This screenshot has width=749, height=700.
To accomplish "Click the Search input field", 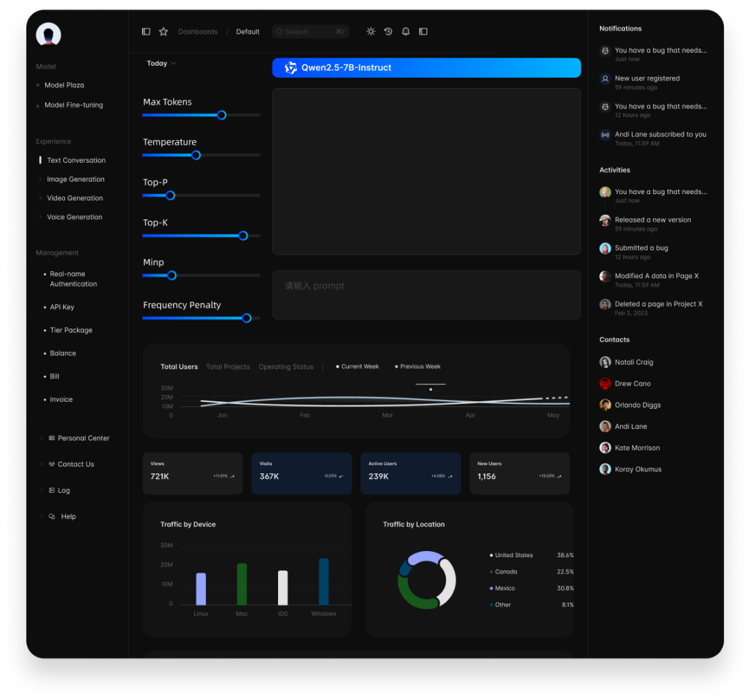I will (x=311, y=31).
